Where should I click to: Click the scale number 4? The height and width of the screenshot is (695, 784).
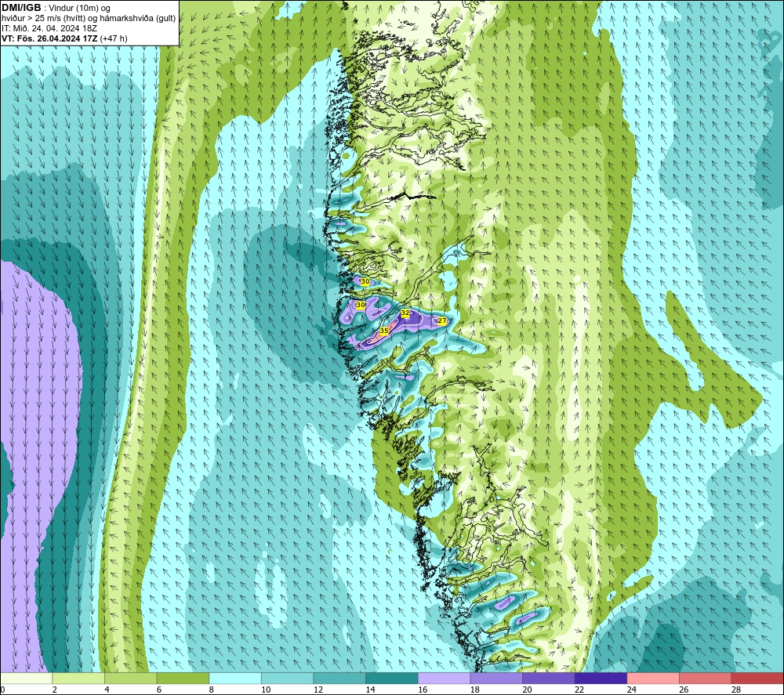(x=107, y=690)
